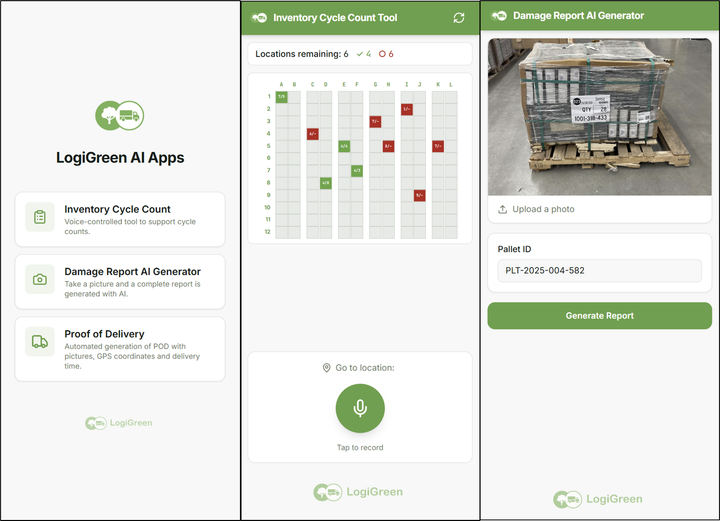The image size is (720, 521).
Task: Click the Locations remaining: 6 text
Action: tap(302, 54)
